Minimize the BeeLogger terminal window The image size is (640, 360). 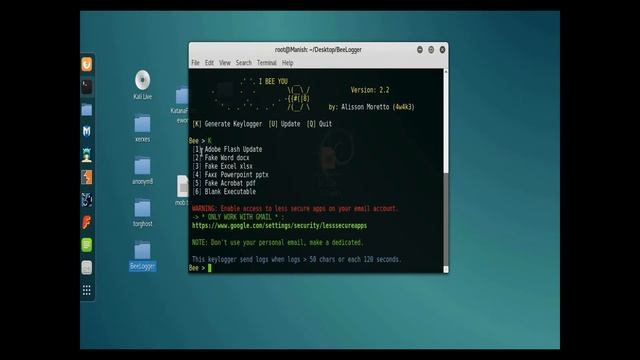[420, 49]
